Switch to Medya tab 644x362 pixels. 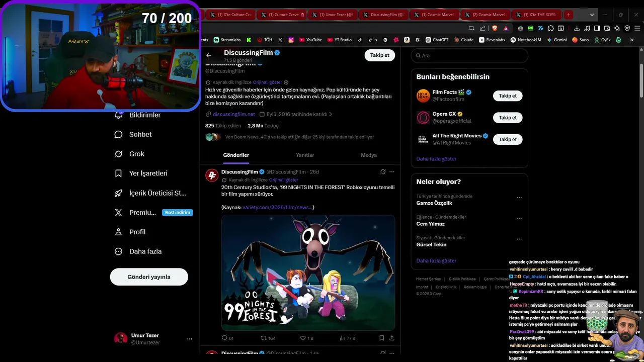369,155
